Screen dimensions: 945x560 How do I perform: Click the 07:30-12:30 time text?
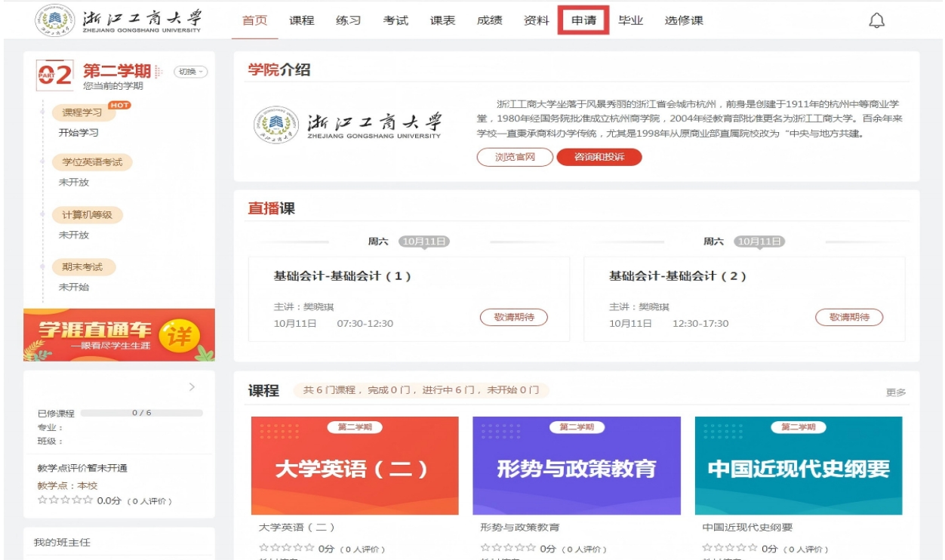pyautogui.click(x=365, y=323)
